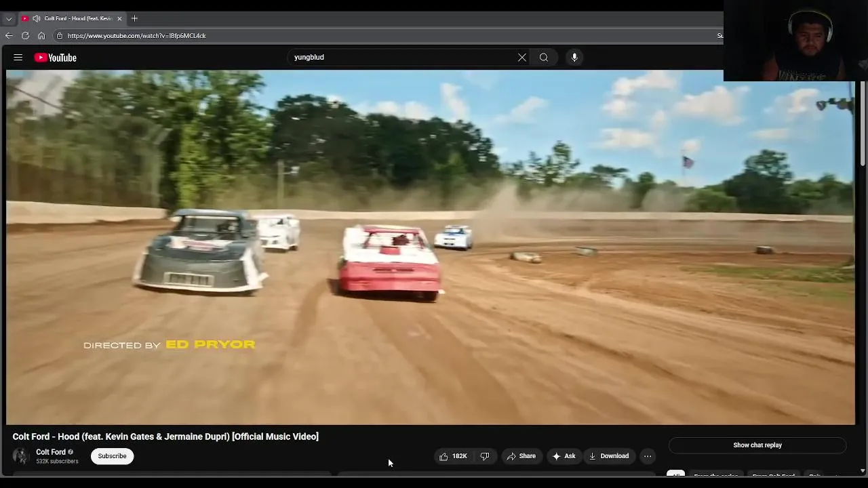Open a new browser tab with the plus
This screenshot has width=868, height=488.
[x=134, y=18]
